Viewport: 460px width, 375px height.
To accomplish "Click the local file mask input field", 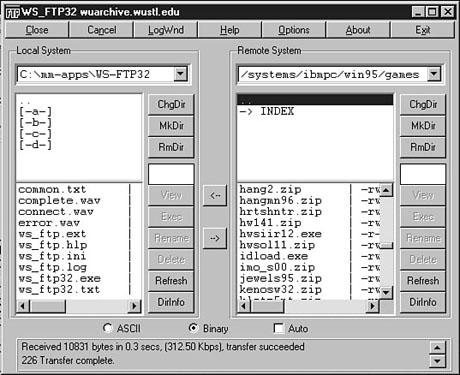I will click(171, 174).
